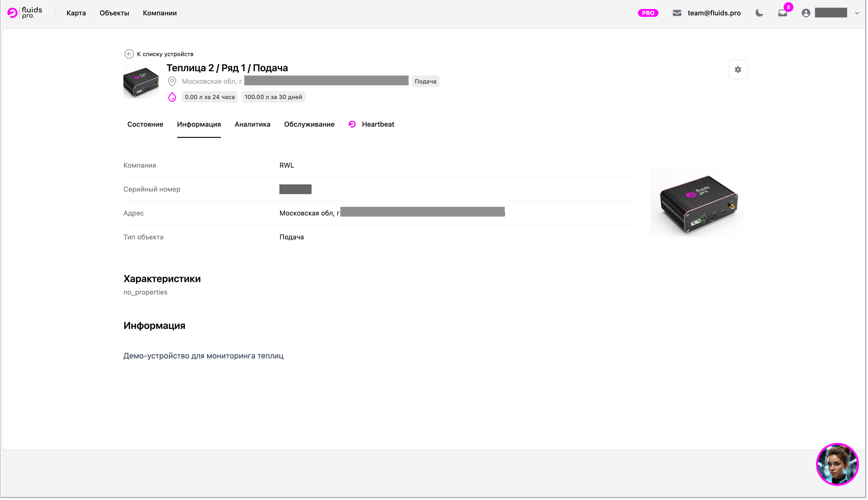This screenshot has height=500, width=868.
Task: Go to Карта in top navigation
Action: 76,13
